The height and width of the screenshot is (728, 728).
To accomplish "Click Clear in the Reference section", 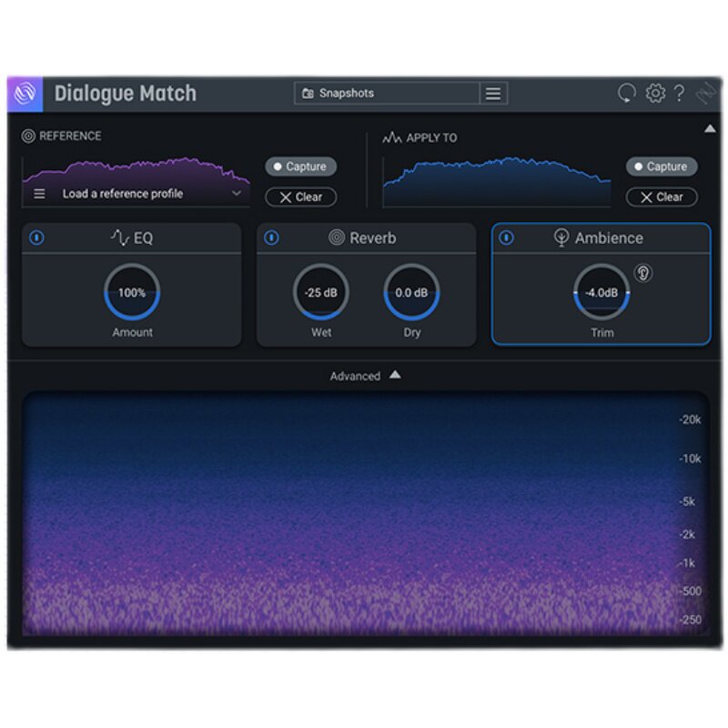I will pos(301,197).
